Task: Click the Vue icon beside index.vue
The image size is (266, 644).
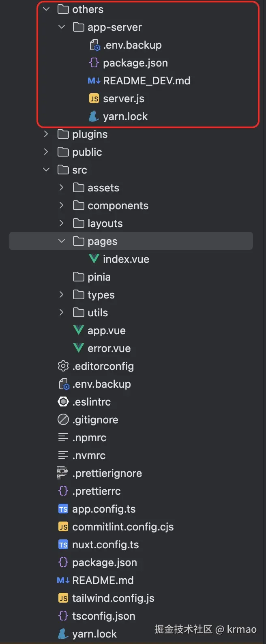Action: [94, 259]
